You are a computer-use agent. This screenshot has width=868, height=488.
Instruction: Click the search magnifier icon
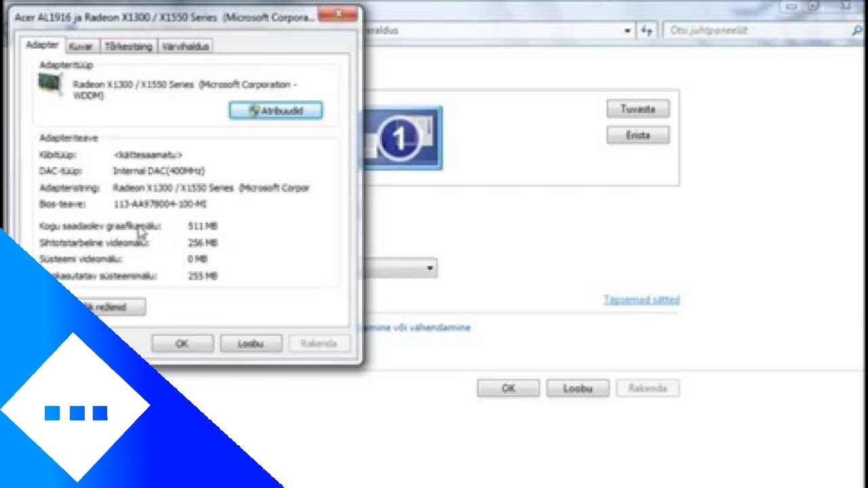(x=857, y=30)
